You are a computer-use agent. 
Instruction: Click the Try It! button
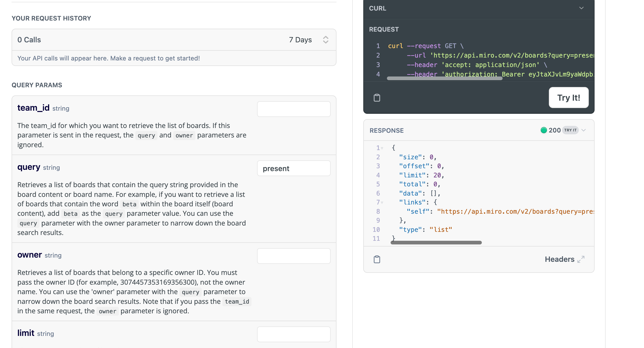click(x=569, y=98)
